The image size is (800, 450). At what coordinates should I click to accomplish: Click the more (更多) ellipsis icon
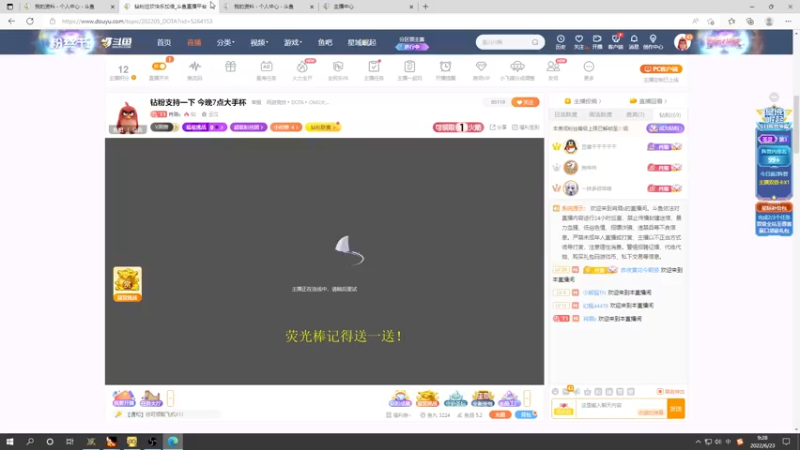pos(589,66)
